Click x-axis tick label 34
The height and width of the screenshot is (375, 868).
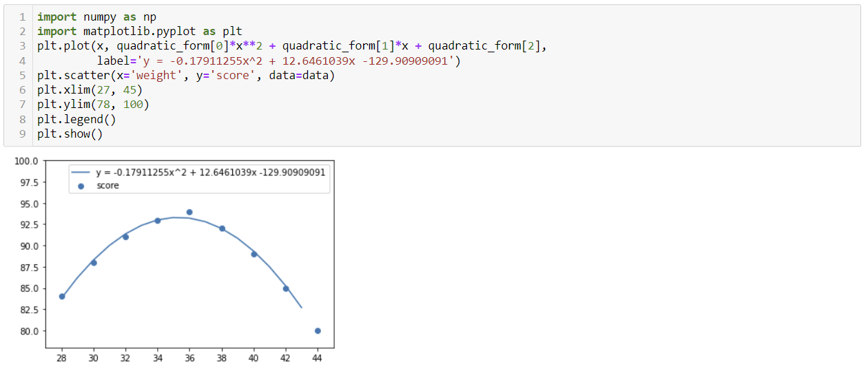(x=158, y=359)
